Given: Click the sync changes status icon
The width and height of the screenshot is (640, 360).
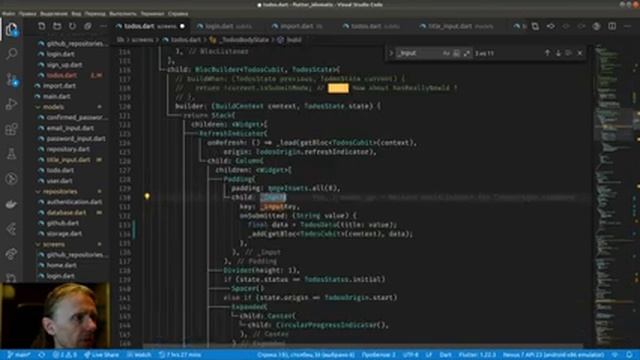Looking at the screenshot, I should pyautogui.click(x=42, y=355).
